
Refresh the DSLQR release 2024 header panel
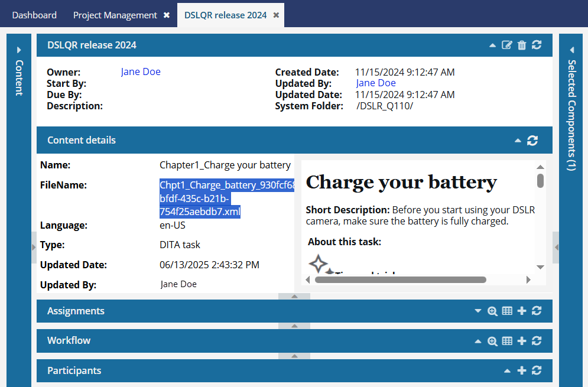[x=537, y=45]
